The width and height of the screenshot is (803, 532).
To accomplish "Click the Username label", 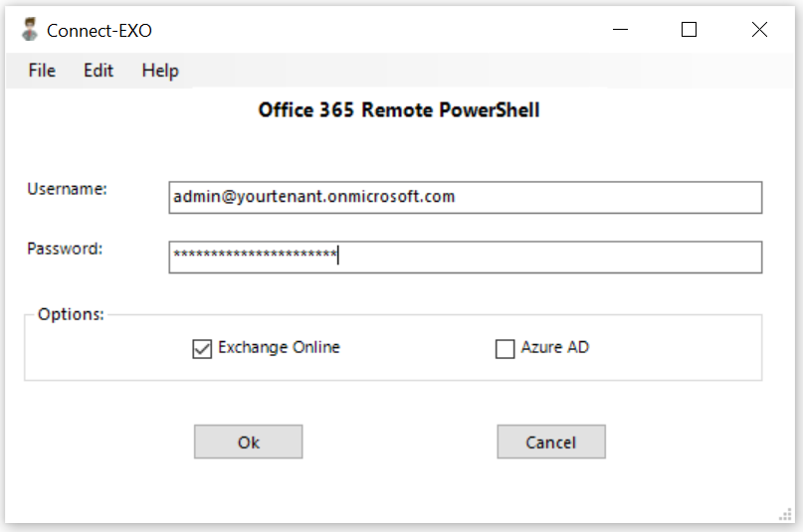I will (x=67, y=189).
